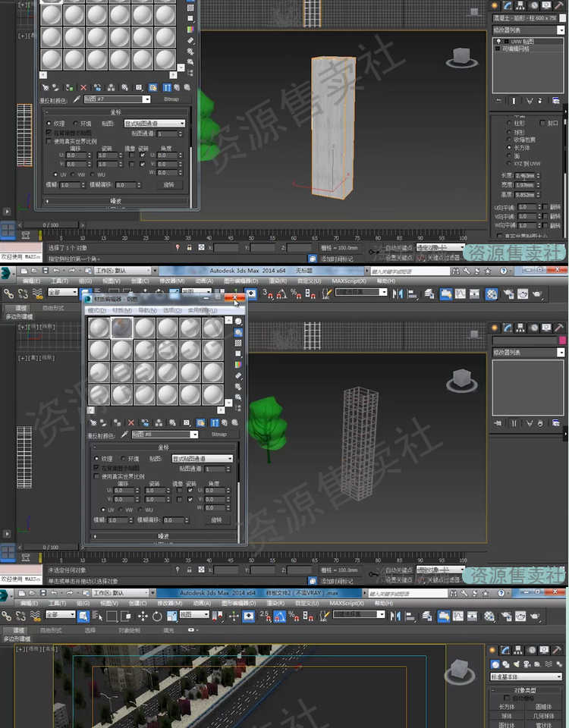The image size is (569, 728).
Task: Enable 自动栅格 checkbox in VRAY .max window
Action: tap(507, 698)
